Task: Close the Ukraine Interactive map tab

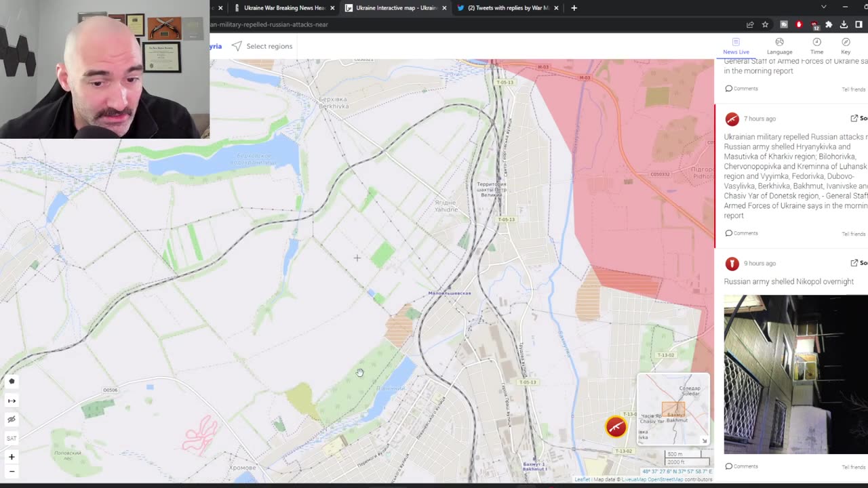Action: [444, 8]
